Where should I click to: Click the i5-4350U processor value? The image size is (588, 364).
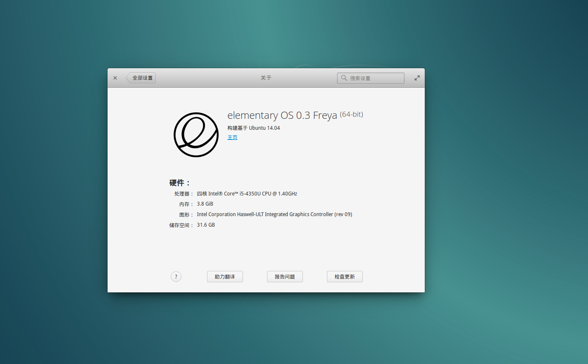(247, 194)
